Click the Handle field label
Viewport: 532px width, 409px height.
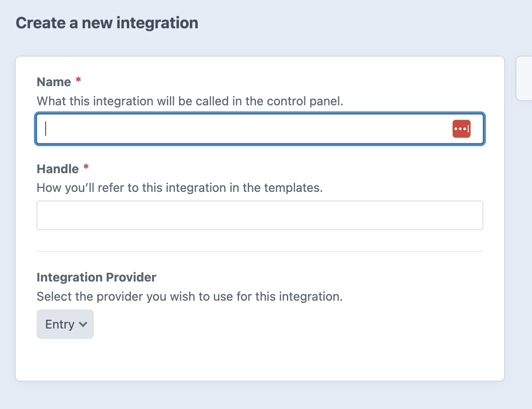(57, 169)
